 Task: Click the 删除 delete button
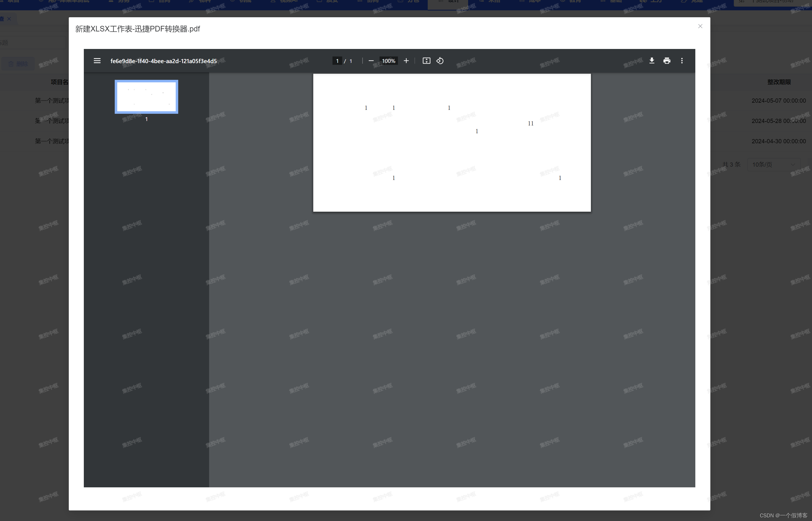click(18, 64)
